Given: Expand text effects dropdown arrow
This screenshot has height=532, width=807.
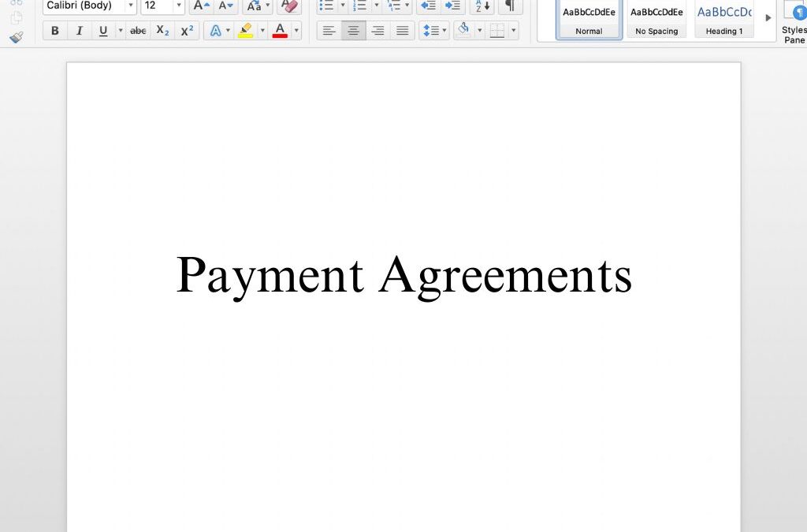Looking at the screenshot, I should [x=228, y=31].
